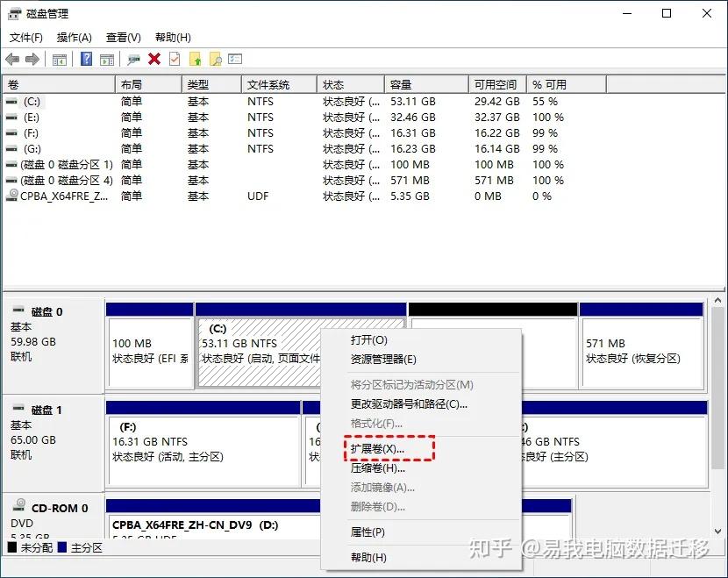Select 压缩卷(H)... in the context menu
This screenshot has height=578, width=728.
click(x=421, y=468)
